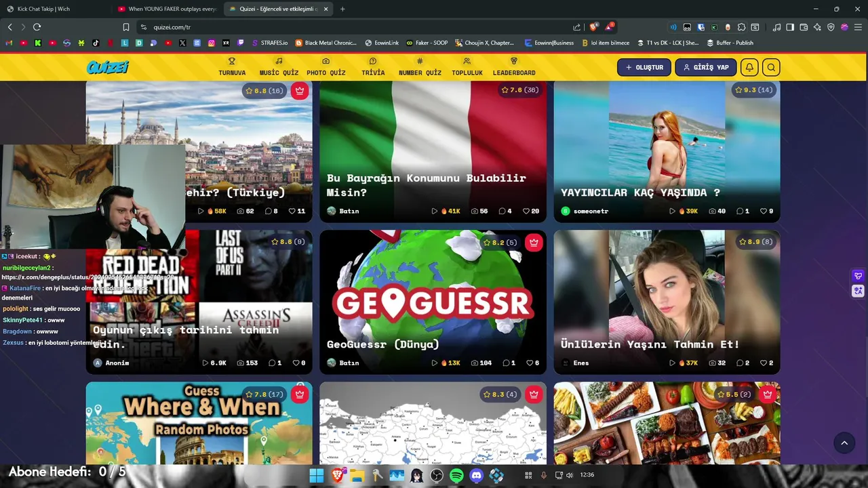Viewport: 868px width, 488px height.
Task: Open the Music Quiz section
Action: coord(279,67)
